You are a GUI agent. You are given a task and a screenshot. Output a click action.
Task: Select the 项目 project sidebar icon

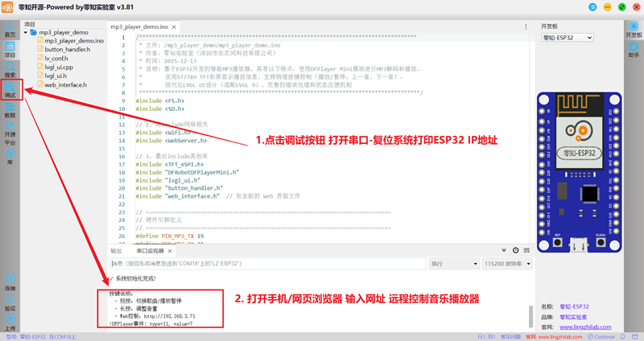[x=10, y=50]
